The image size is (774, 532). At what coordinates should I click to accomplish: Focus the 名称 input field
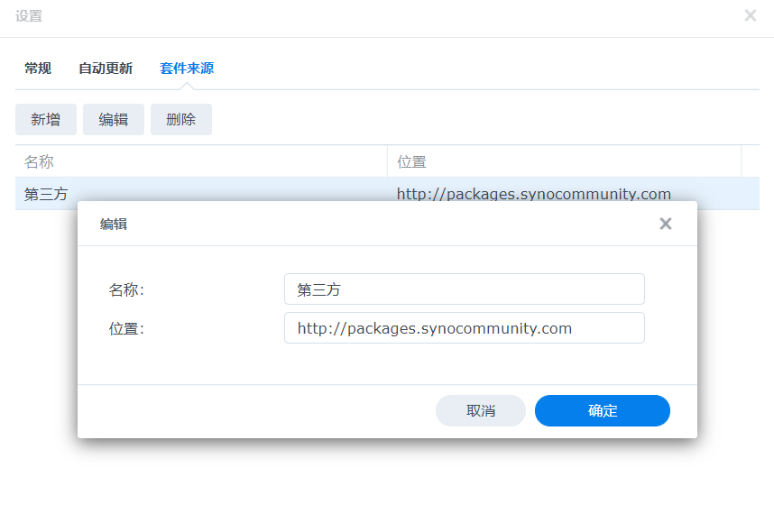[x=465, y=289]
